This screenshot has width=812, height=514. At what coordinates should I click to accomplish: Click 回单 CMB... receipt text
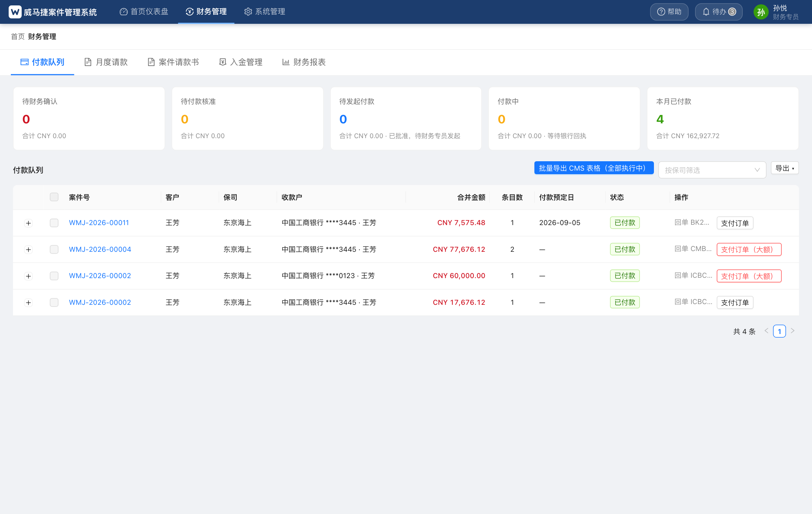(693, 249)
